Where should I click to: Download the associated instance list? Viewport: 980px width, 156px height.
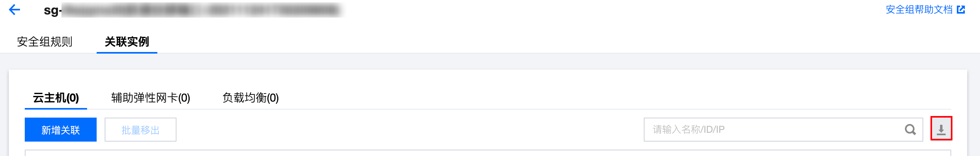click(x=941, y=129)
